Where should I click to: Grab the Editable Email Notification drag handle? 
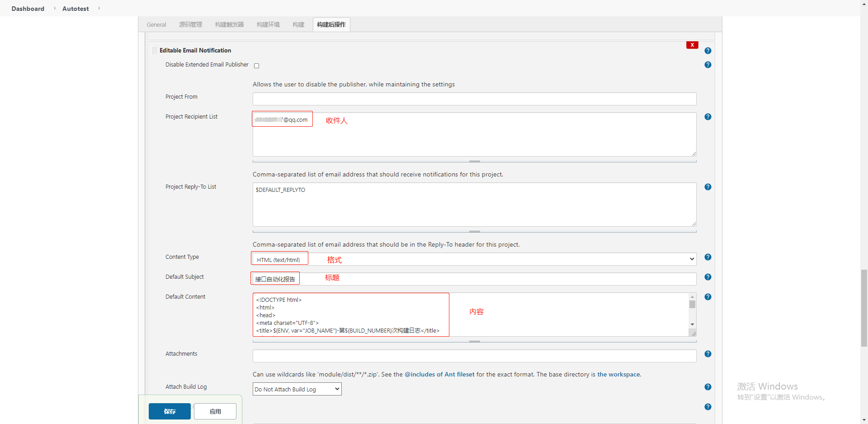(x=154, y=50)
